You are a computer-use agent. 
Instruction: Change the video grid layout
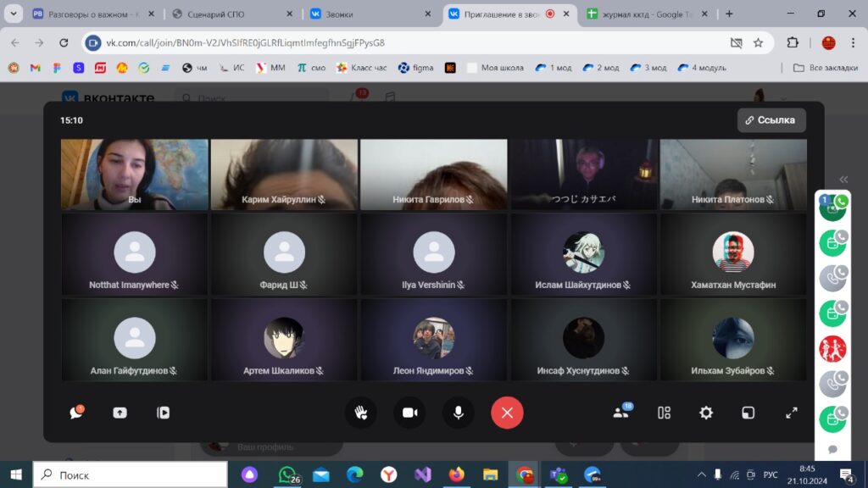(664, 413)
